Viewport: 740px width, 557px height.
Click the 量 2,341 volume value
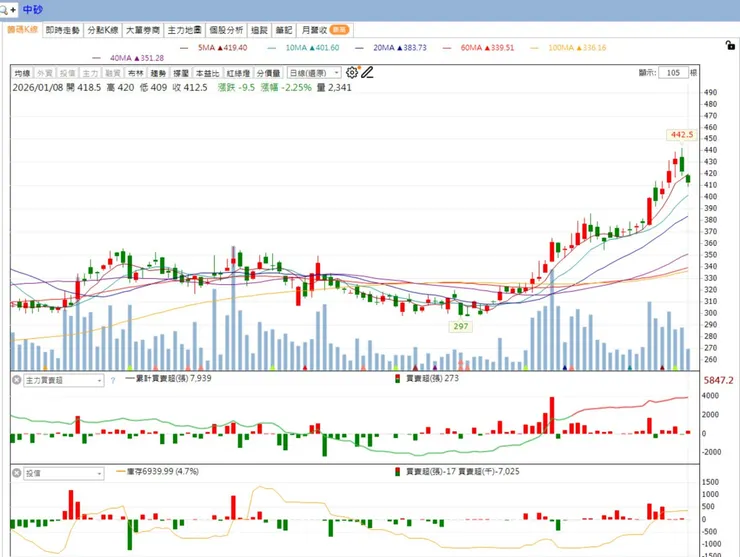tap(334, 87)
